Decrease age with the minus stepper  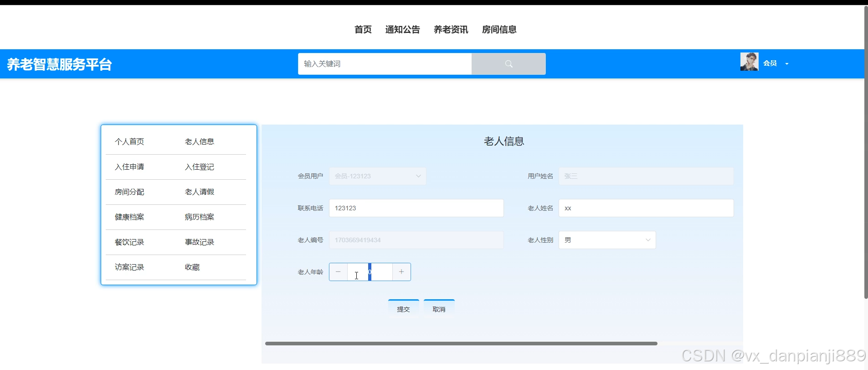click(338, 272)
